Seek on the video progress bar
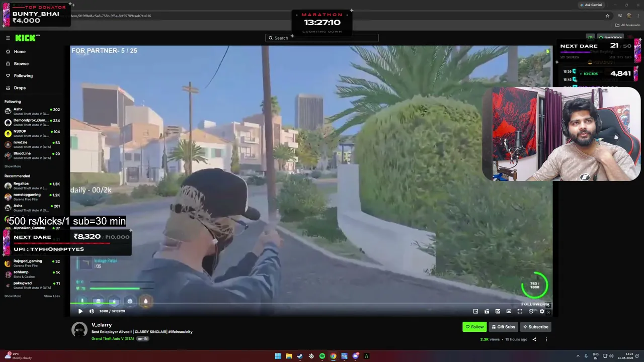Image resolution: width=644 pixels, height=362 pixels. coord(311,304)
